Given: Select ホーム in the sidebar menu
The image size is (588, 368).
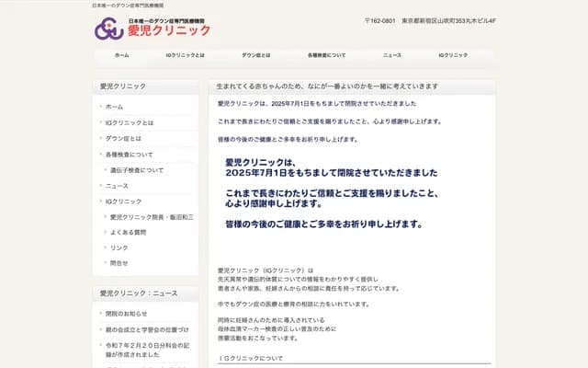Looking at the screenshot, I should click(114, 107).
